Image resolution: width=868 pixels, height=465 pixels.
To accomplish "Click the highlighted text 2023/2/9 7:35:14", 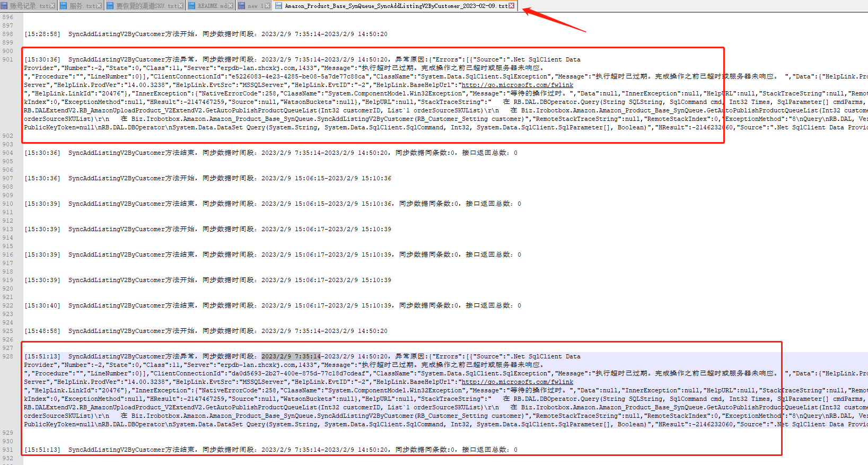I will pyautogui.click(x=291, y=356).
